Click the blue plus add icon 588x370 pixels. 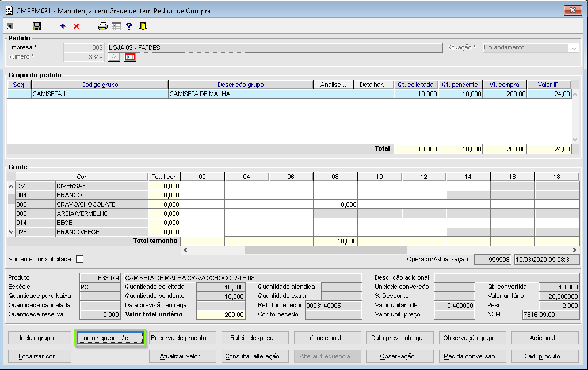pos(63,26)
